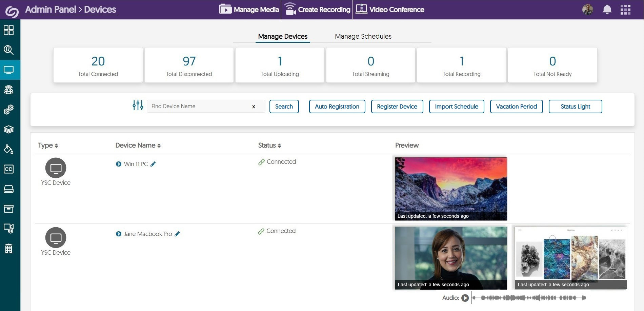Open the dashboard icon in sidebar
644x311 pixels.
coord(9,30)
